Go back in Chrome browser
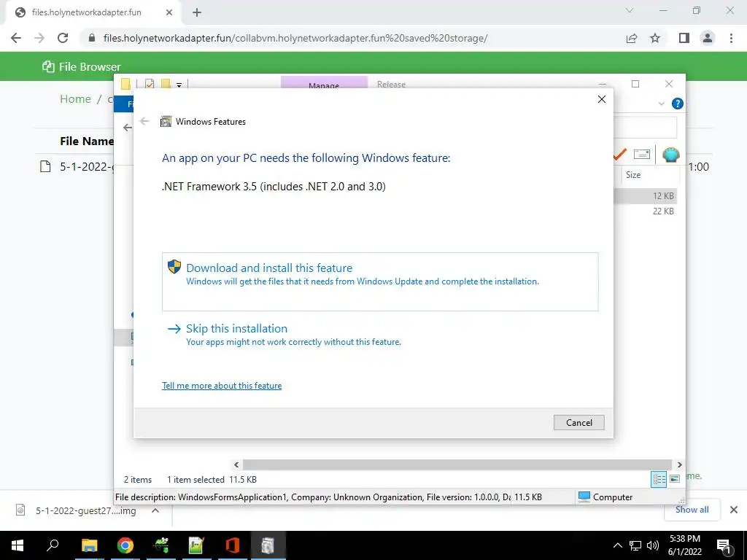This screenshot has width=747, height=560. [x=16, y=38]
